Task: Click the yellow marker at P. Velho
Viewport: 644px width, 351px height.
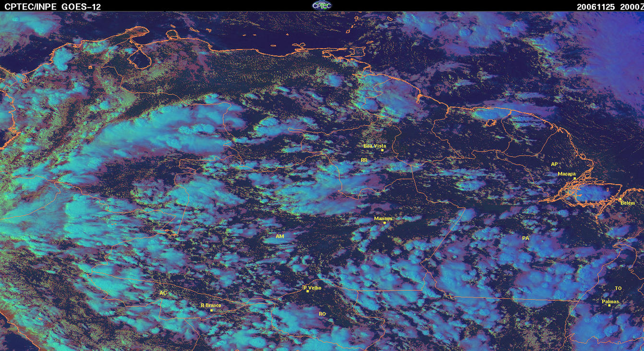Action: pos(307,291)
